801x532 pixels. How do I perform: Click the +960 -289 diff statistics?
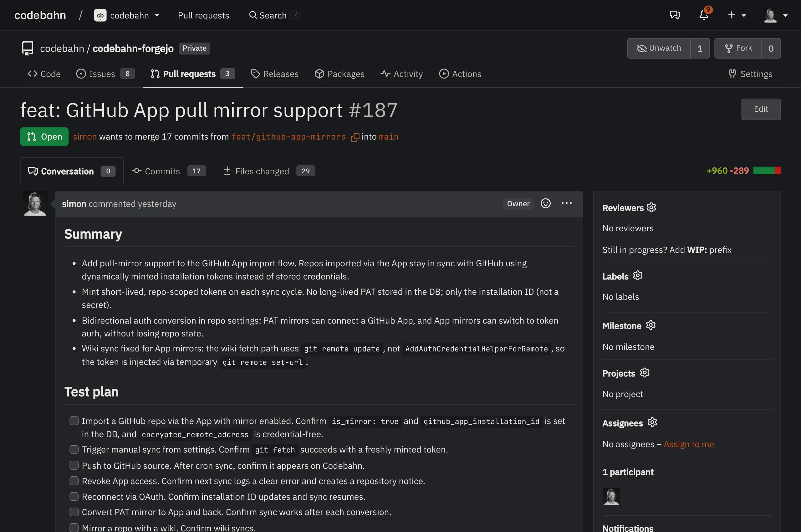(727, 171)
